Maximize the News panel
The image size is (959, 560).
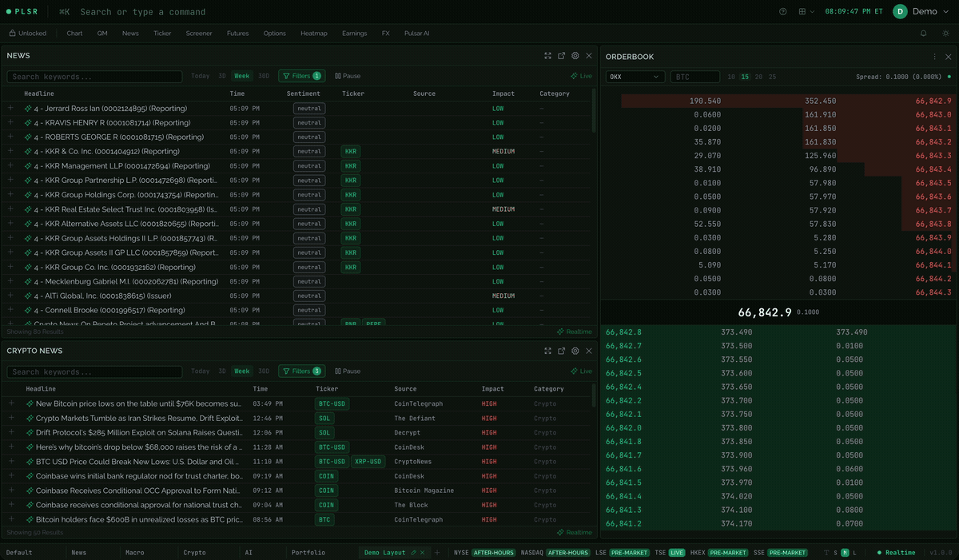tap(547, 56)
